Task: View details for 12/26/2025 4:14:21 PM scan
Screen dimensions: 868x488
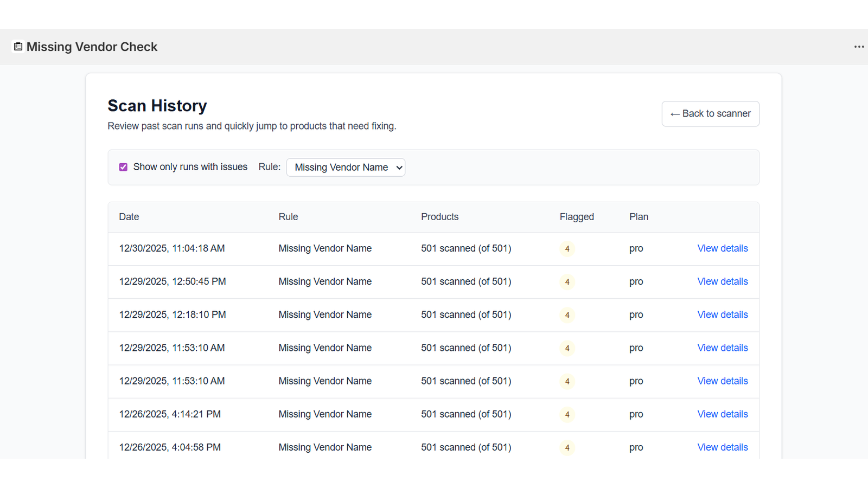Action: pos(722,414)
